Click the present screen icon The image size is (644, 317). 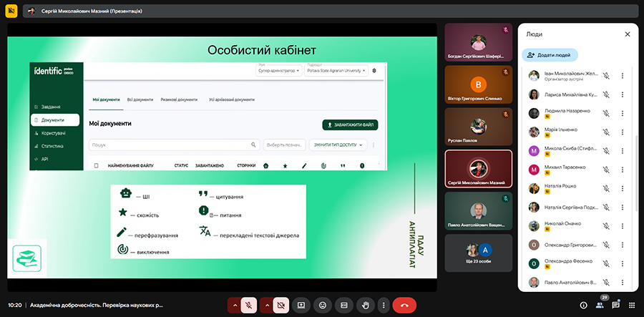301,305
